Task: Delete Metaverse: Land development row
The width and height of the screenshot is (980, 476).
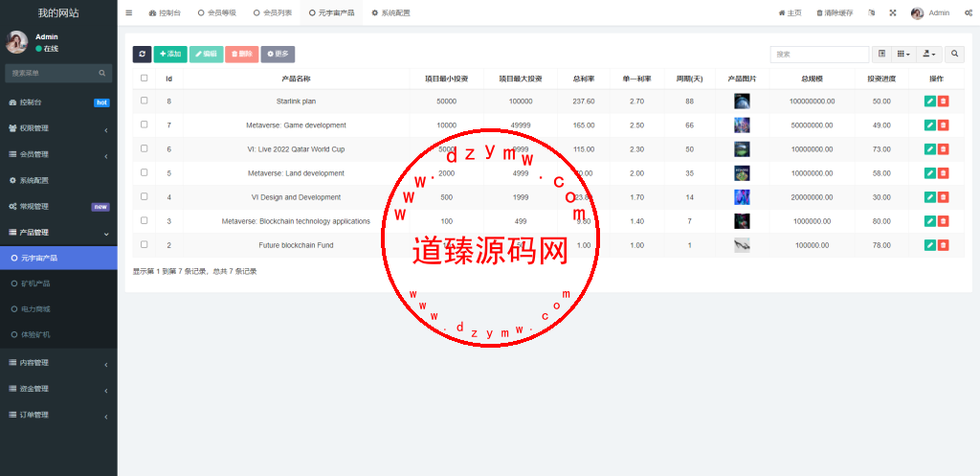Action: pyautogui.click(x=943, y=172)
